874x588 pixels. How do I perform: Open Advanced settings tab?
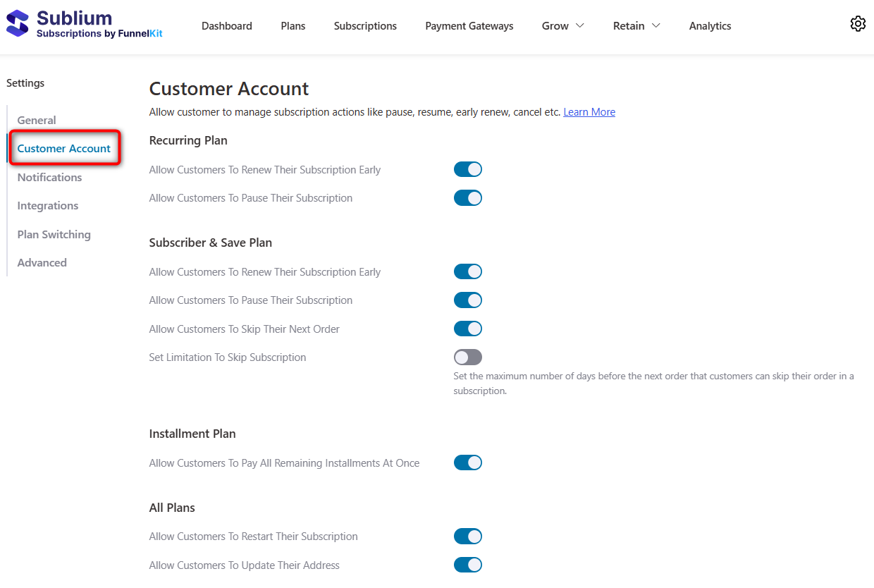[x=42, y=263]
